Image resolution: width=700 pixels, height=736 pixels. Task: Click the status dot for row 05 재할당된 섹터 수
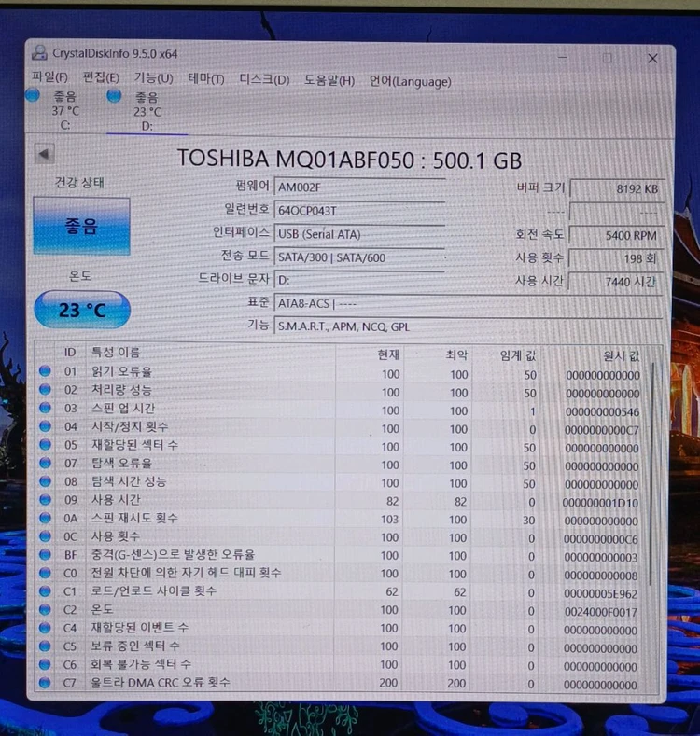pos(45,444)
